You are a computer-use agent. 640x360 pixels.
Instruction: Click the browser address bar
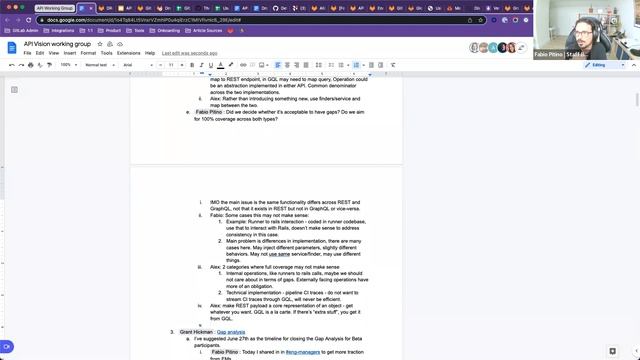click(261, 20)
